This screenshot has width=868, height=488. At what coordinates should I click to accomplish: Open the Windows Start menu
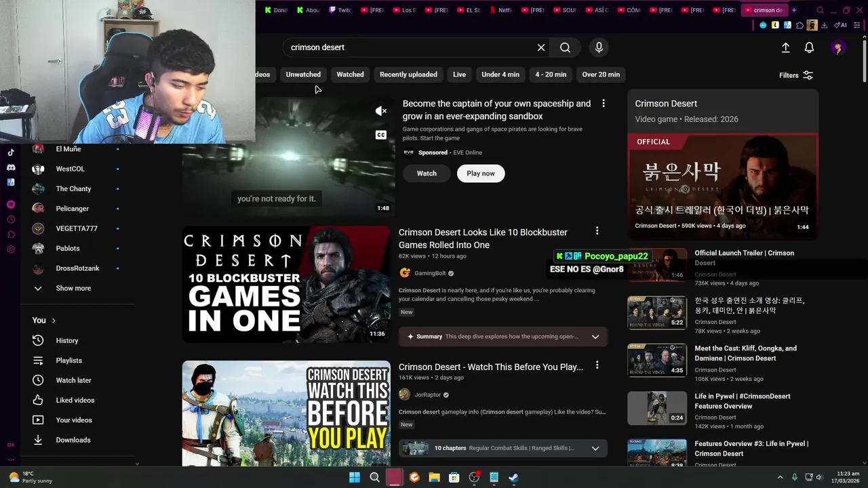(x=355, y=477)
